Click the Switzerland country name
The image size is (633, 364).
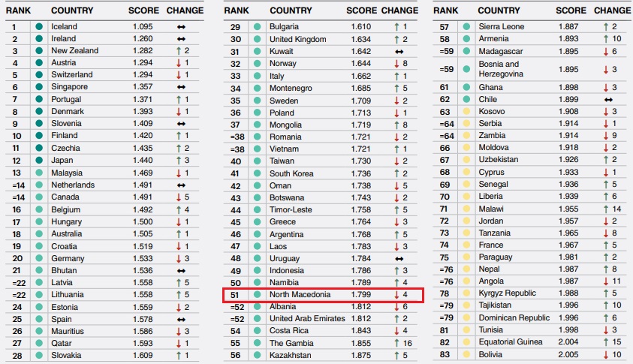click(x=72, y=74)
